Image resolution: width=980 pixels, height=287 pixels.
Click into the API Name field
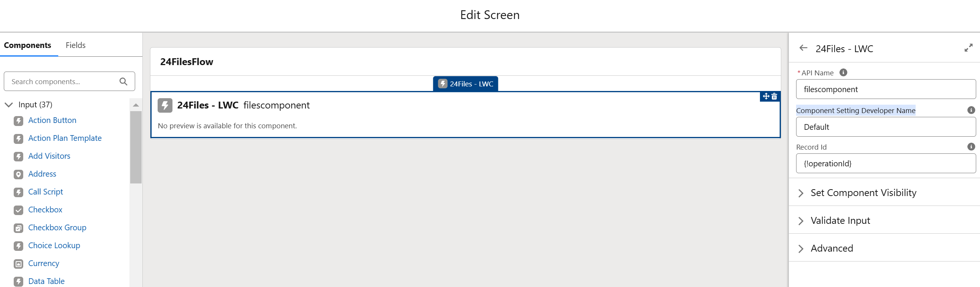tap(886, 89)
